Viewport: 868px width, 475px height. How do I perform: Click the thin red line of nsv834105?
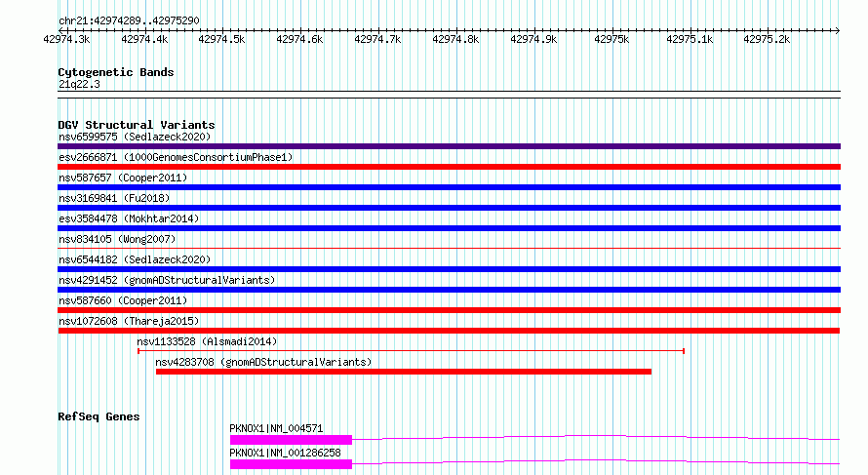tap(449, 248)
